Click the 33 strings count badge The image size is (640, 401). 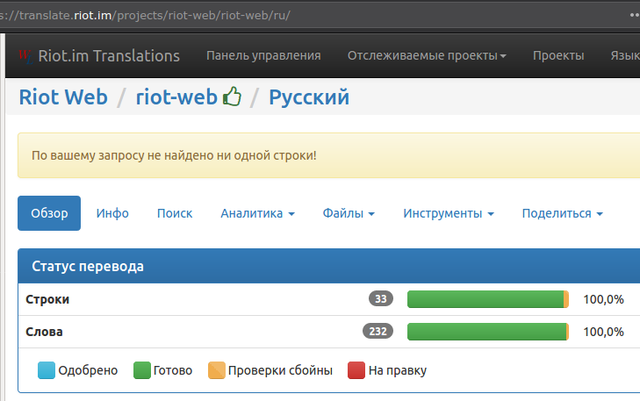coord(381,299)
